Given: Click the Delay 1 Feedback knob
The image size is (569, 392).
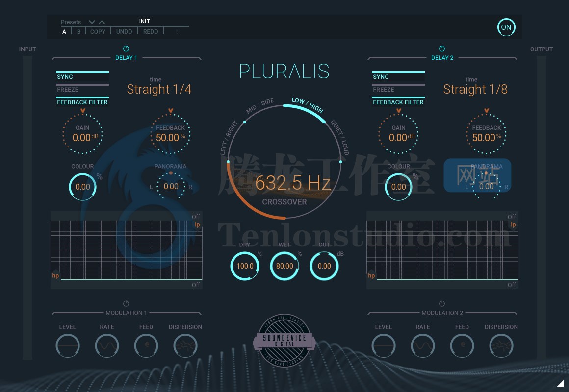Looking at the screenshot, I should 171,134.
